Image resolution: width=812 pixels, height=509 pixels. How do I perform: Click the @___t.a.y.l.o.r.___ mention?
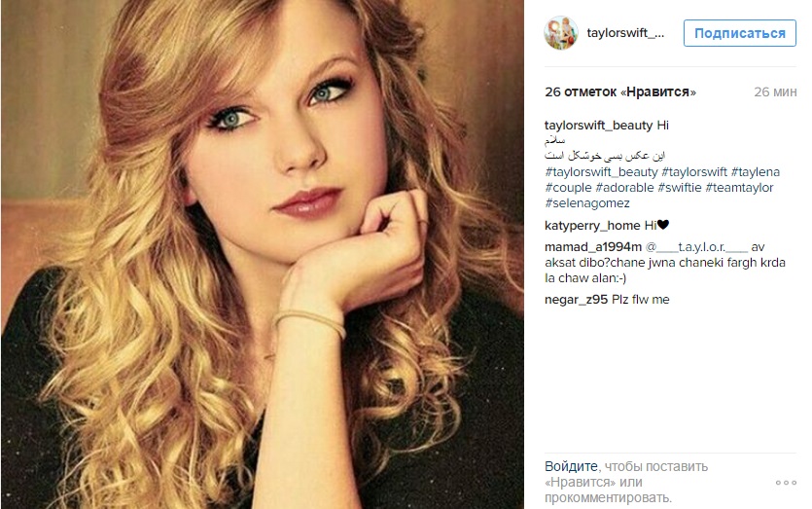pyautogui.click(x=696, y=247)
